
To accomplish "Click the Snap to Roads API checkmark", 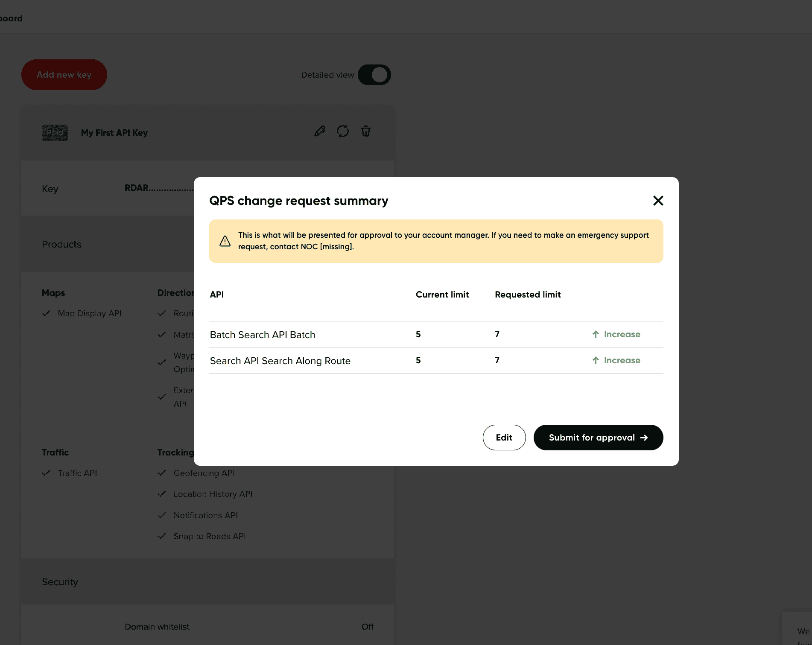I will click(x=162, y=536).
